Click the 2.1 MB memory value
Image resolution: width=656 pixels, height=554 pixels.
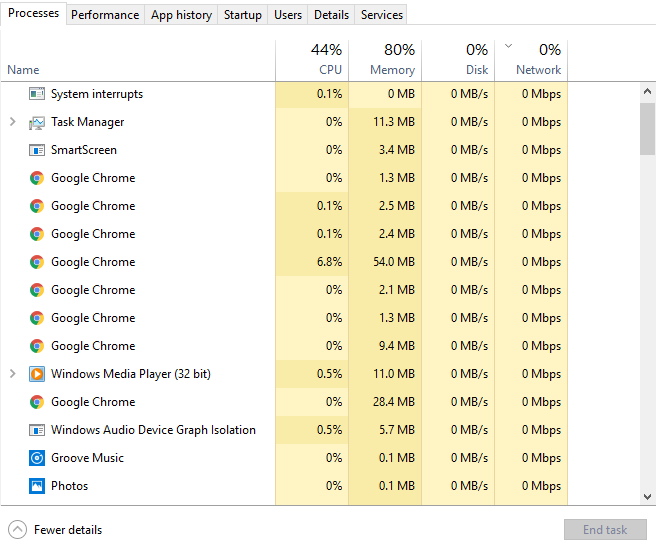point(397,290)
